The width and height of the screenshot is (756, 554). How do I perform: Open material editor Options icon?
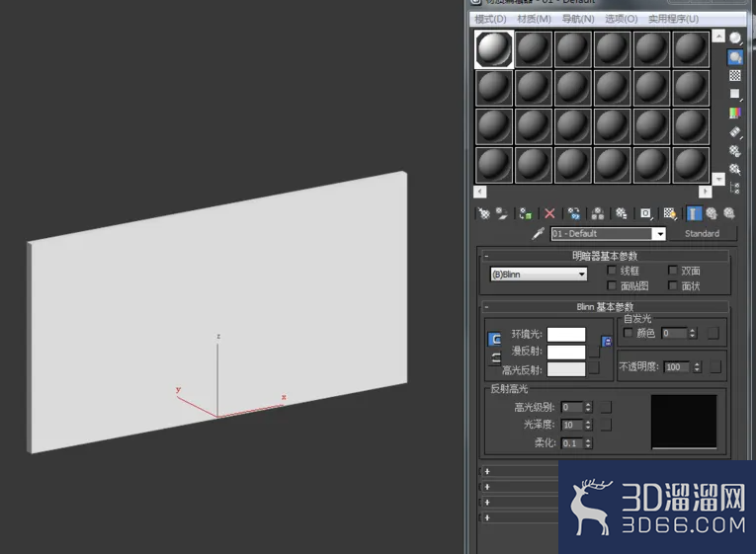point(735,150)
